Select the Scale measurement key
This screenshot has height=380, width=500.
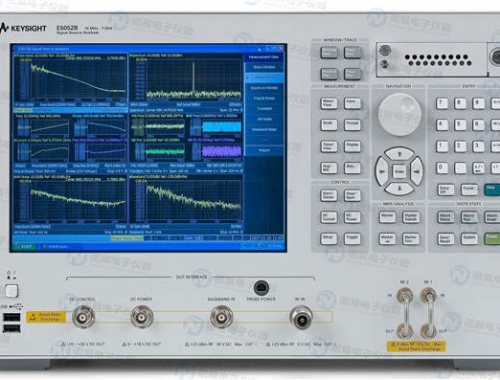(x=329, y=125)
